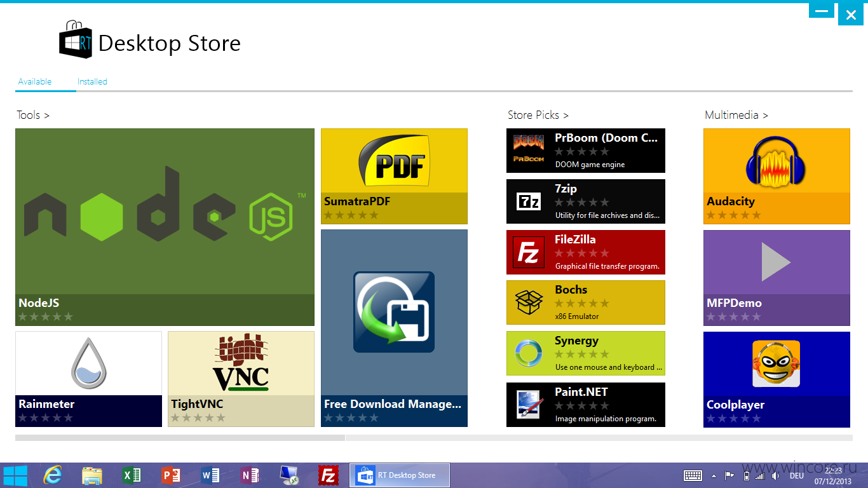This screenshot has height=488, width=868.
Task: Choose the Rainmeter water droplet icon
Action: click(88, 363)
